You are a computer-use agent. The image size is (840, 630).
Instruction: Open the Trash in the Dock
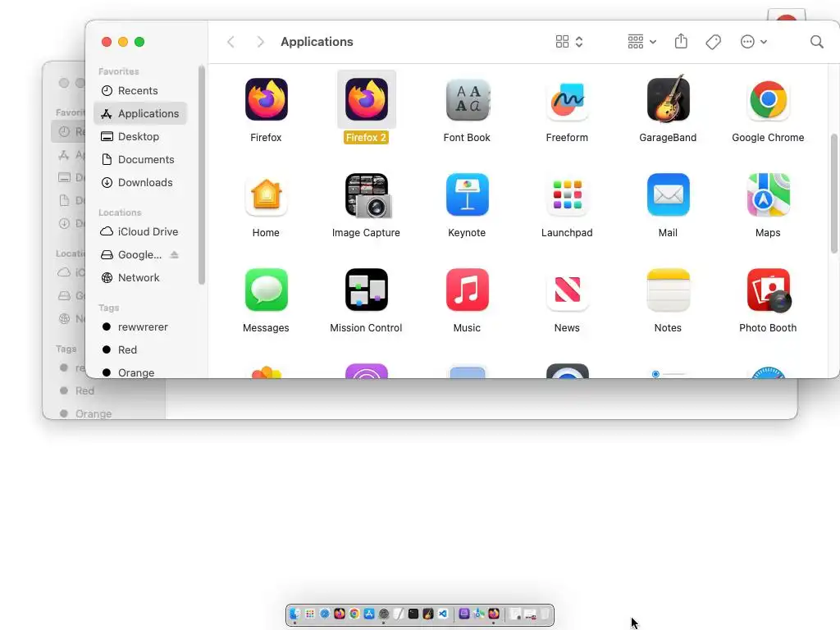click(546, 614)
